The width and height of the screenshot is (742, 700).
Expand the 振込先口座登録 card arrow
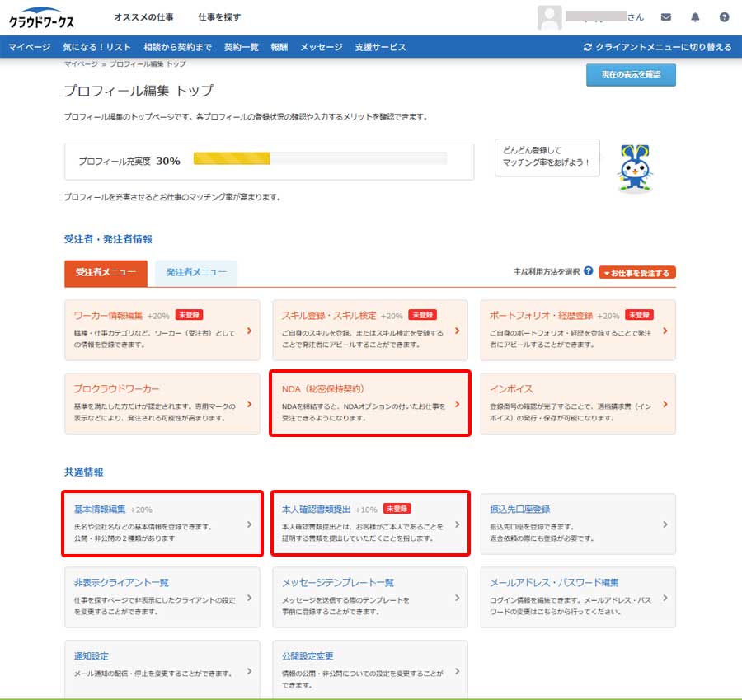tap(665, 524)
